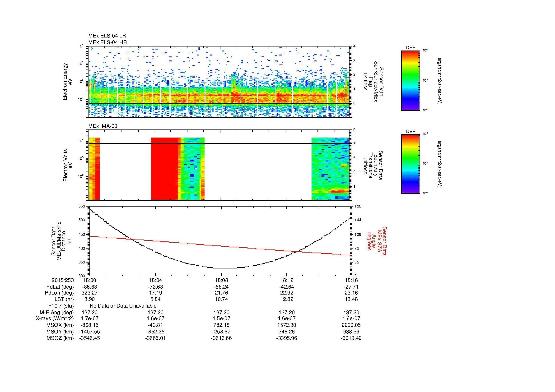Viewport: 555px width, 392px height.
Task: Click the MSOZ value '-3019.42'
Action: pyautogui.click(x=351, y=338)
